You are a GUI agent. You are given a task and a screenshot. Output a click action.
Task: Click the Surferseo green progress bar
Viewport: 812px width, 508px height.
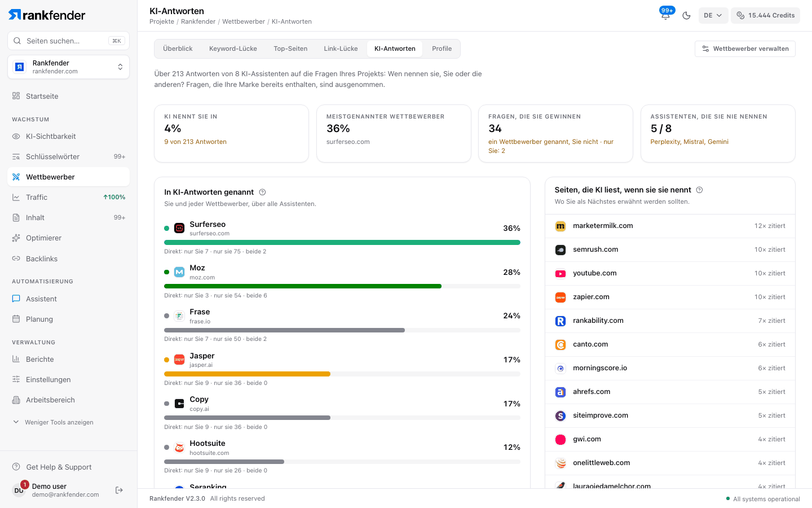[342, 243]
